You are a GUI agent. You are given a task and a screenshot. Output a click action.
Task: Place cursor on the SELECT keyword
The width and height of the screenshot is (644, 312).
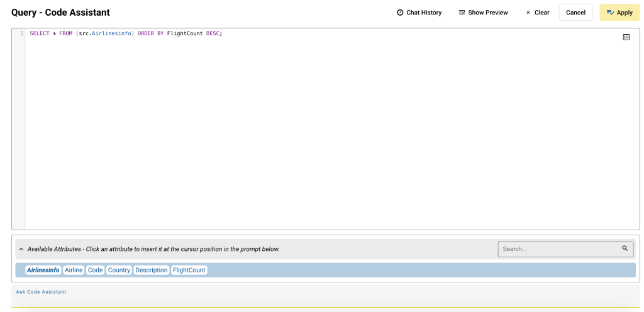tap(39, 33)
